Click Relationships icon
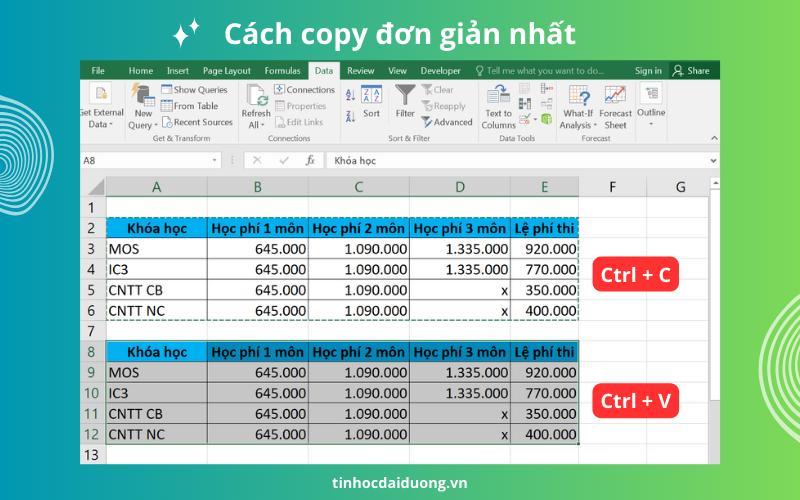 tap(546, 104)
